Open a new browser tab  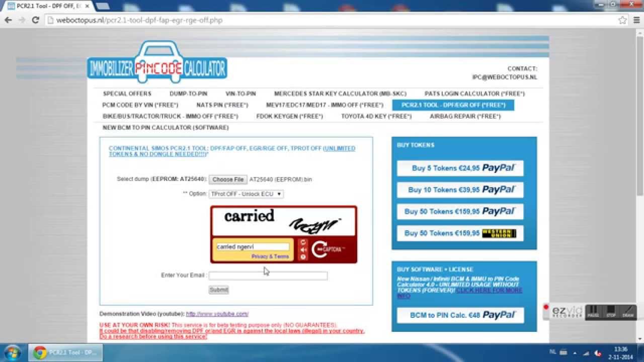point(102,6)
